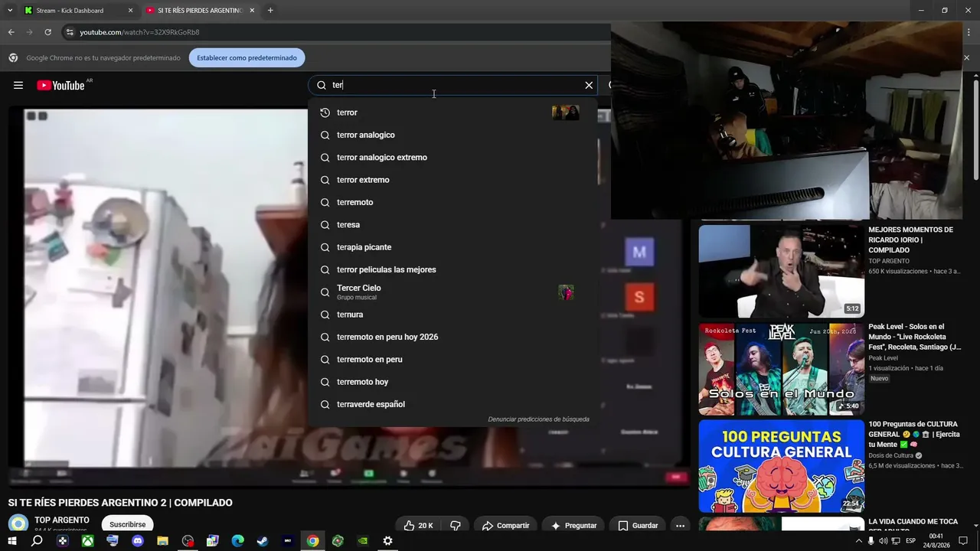Open the Windows notification center icon

(964, 541)
